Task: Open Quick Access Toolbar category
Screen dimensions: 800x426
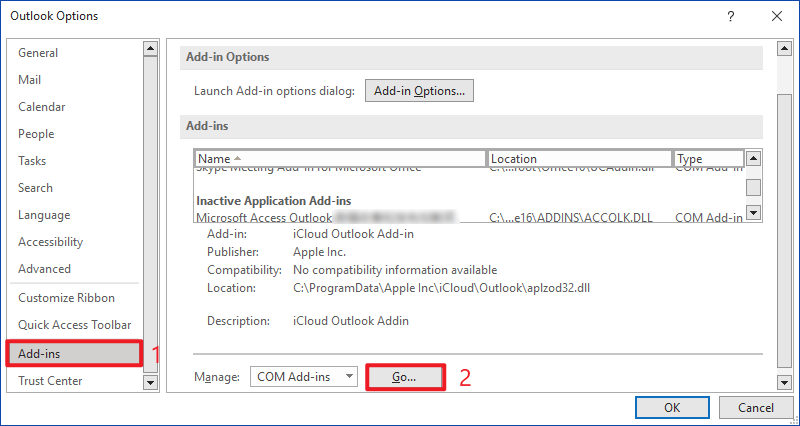Action: click(x=74, y=325)
